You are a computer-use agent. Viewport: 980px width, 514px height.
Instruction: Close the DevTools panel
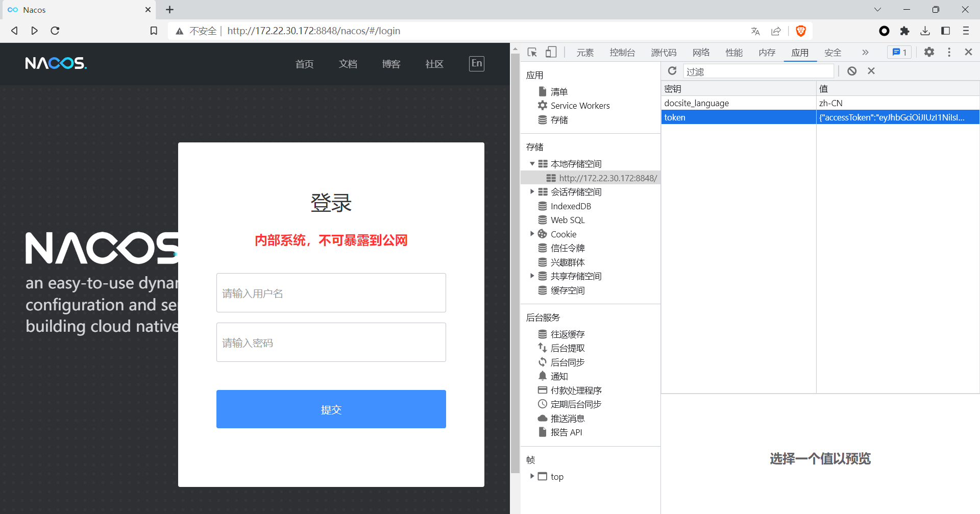click(968, 52)
